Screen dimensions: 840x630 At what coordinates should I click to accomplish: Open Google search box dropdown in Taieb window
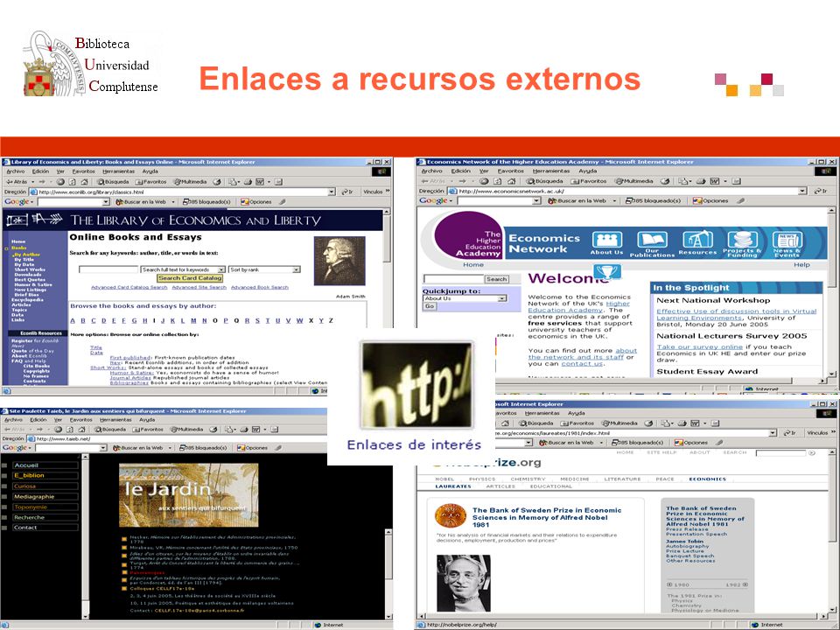click(x=103, y=448)
